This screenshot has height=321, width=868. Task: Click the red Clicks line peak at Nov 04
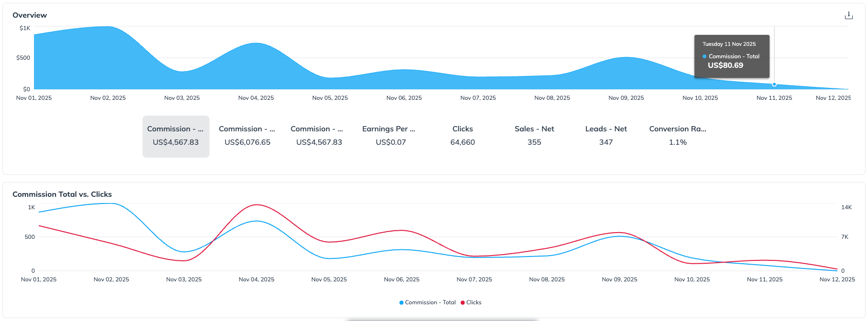click(x=257, y=205)
